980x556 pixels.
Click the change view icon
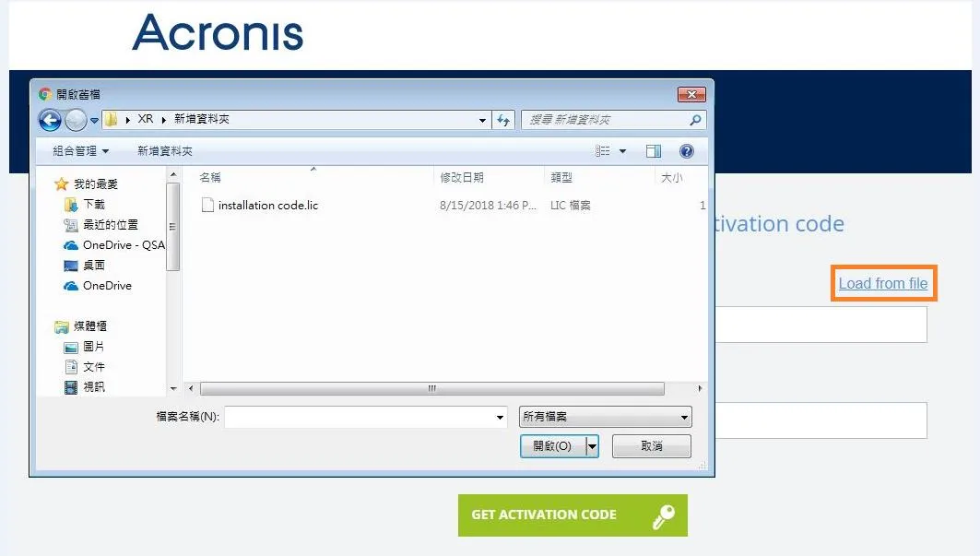click(604, 151)
